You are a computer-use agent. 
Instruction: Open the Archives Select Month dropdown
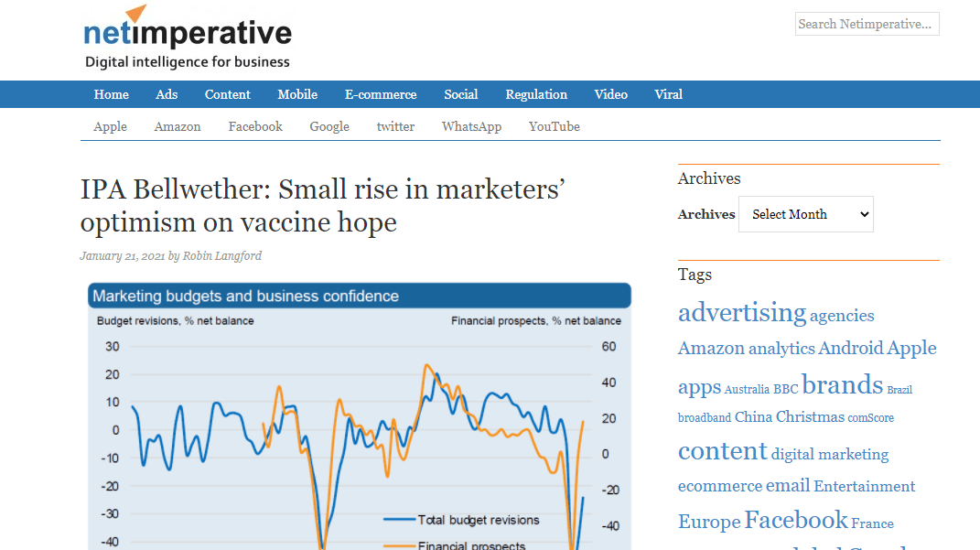tap(805, 214)
